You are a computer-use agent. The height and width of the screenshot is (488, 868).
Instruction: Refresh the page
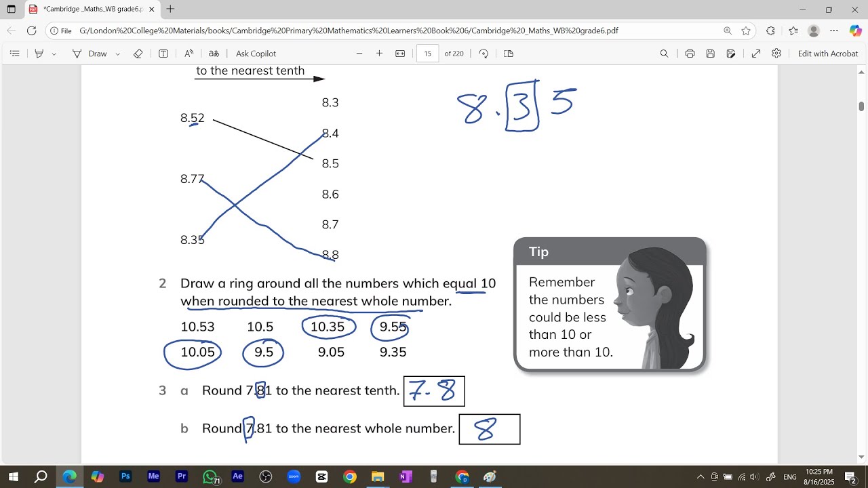(x=31, y=30)
